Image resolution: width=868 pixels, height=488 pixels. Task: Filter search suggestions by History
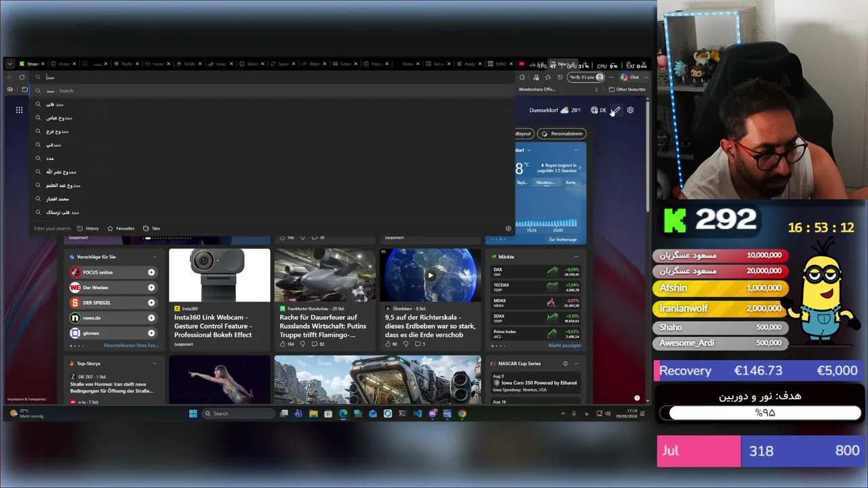(88, 228)
